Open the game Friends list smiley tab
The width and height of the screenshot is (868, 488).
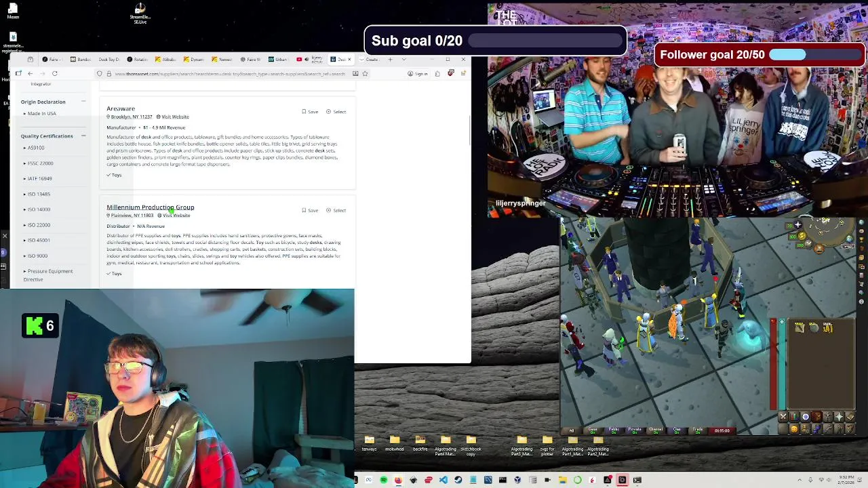(794, 428)
